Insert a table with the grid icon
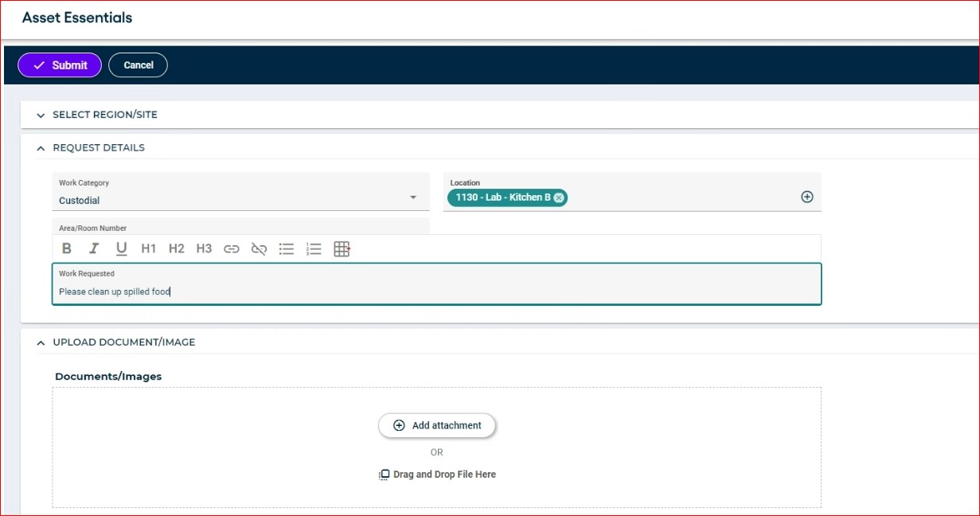The width and height of the screenshot is (980, 516). tap(342, 249)
